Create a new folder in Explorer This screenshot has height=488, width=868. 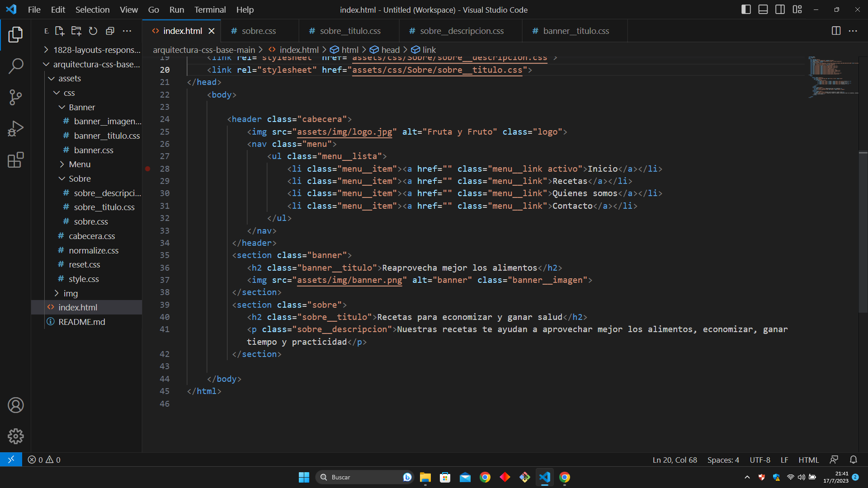click(x=76, y=31)
